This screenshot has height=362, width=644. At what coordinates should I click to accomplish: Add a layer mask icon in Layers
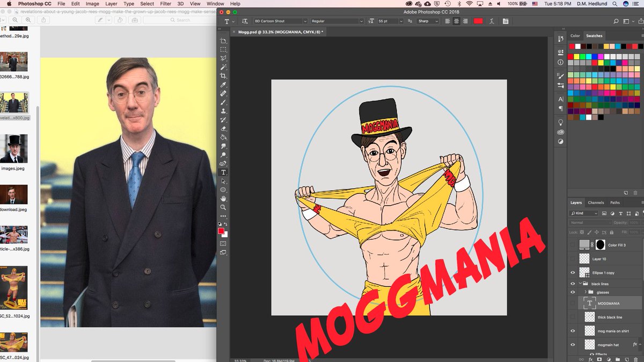coord(599,359)
